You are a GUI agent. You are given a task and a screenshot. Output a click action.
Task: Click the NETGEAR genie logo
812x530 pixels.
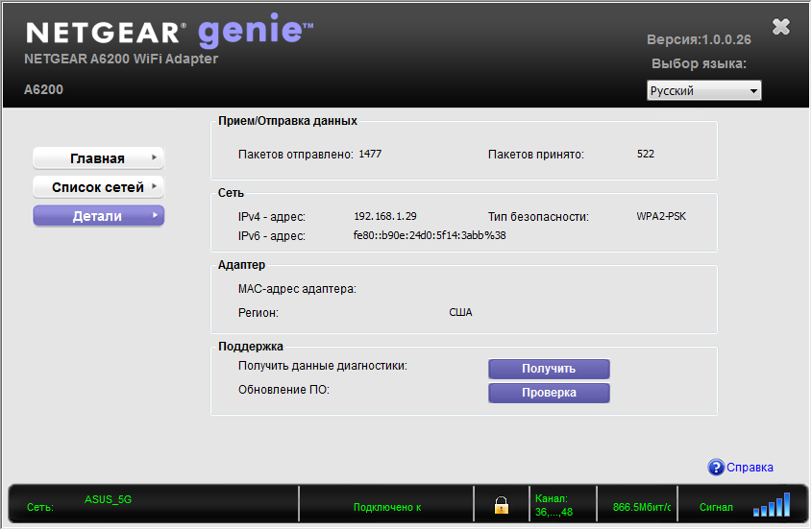[x=169, y=31]
